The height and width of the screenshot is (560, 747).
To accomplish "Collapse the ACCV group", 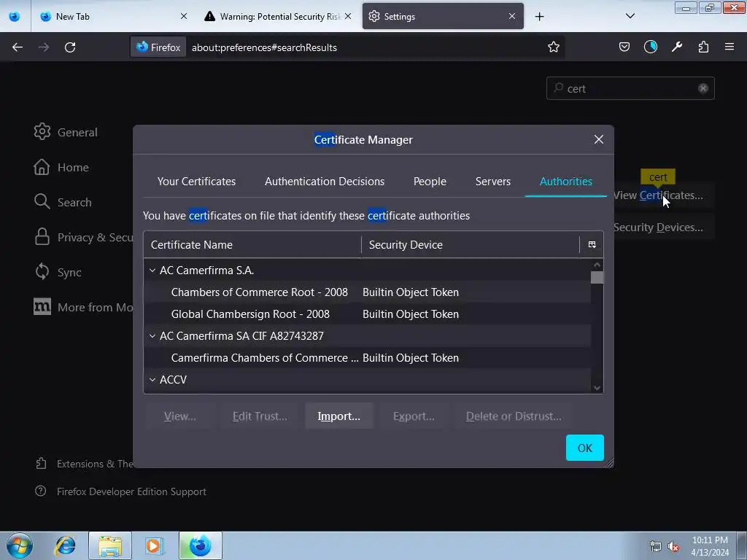I will [152, 380].
